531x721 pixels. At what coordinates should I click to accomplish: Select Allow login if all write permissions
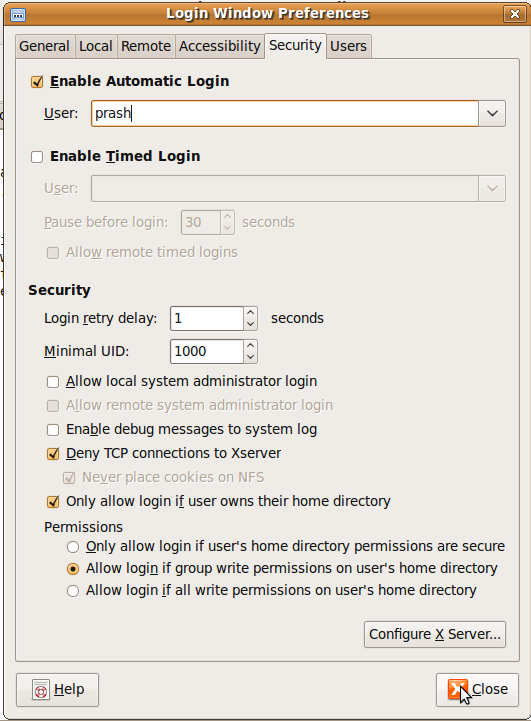(73, 591)
